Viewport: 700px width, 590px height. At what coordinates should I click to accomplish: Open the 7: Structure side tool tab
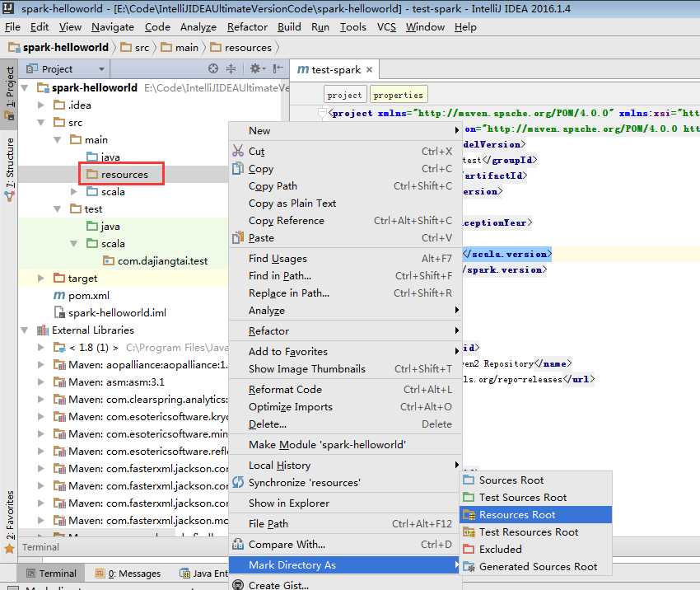click(x=9, y=169)
